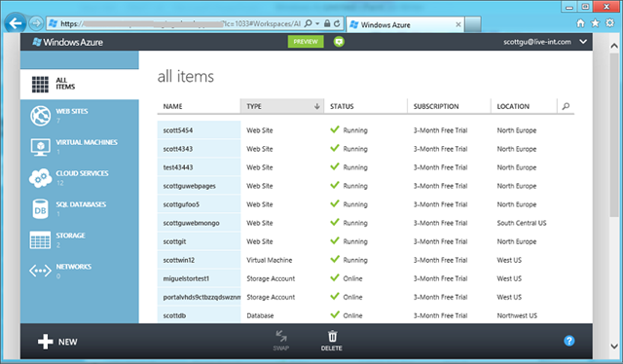Open the SQL Databases DB icon
This screenshot has height=364, width=623.
point(40,209)
